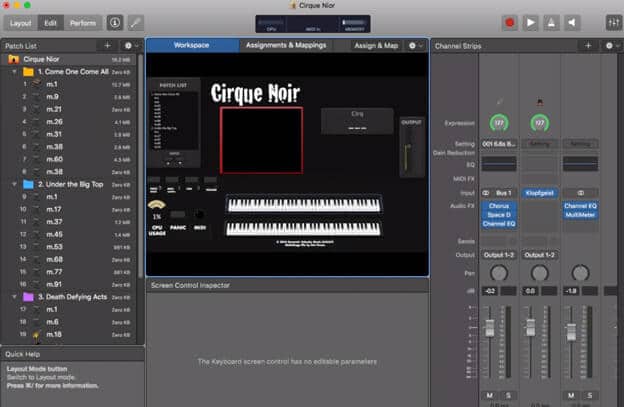Click the Assign & Map button
Screen dimensions: 624x407
pos(376,45)
